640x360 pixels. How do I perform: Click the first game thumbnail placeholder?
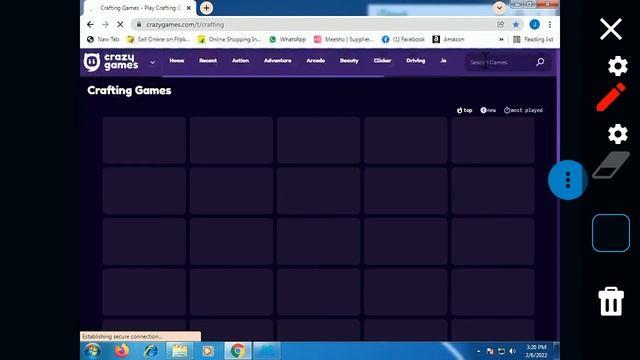click(x=144, y=140)
